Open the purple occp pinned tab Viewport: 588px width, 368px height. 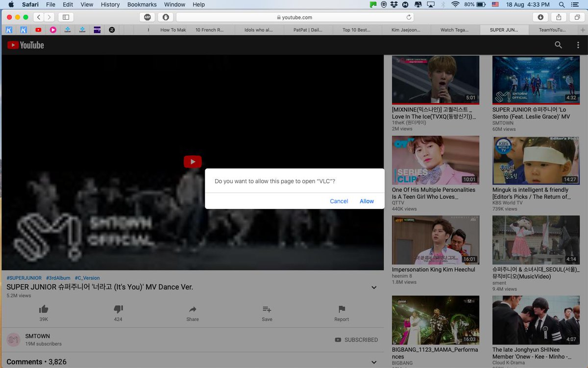coord(97,30)
